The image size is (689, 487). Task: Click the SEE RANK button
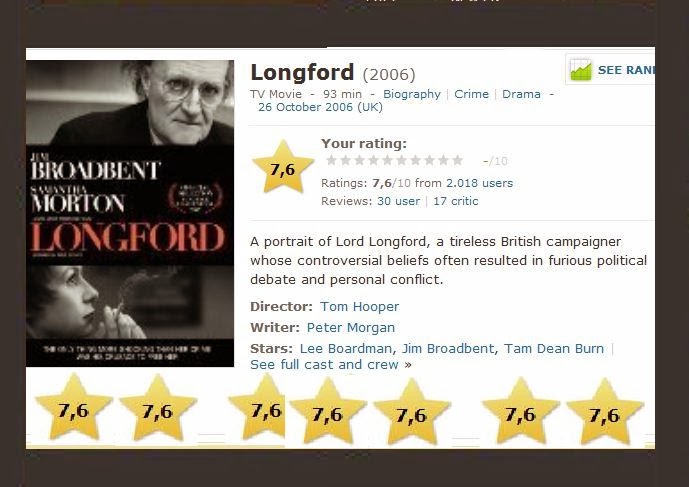click(610, 70)
